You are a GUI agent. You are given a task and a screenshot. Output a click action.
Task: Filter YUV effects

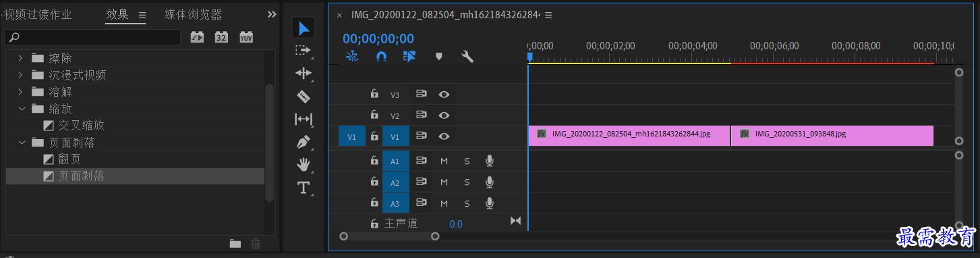246,37
